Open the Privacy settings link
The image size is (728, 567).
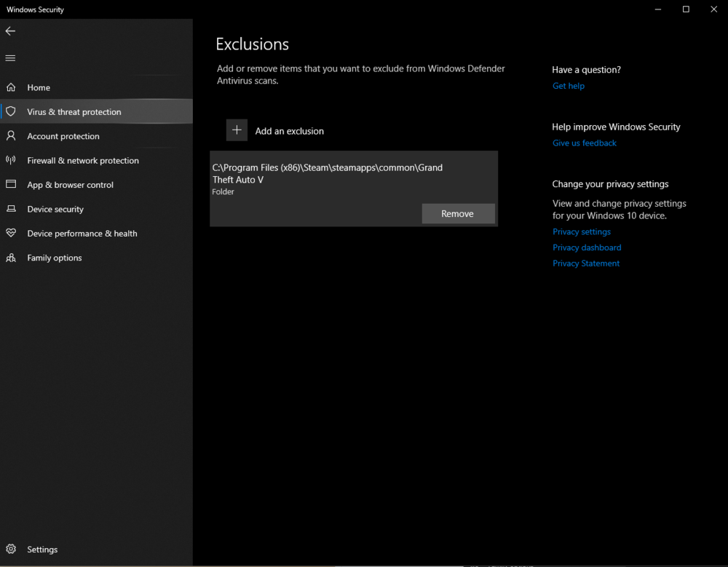click(581, 232)
